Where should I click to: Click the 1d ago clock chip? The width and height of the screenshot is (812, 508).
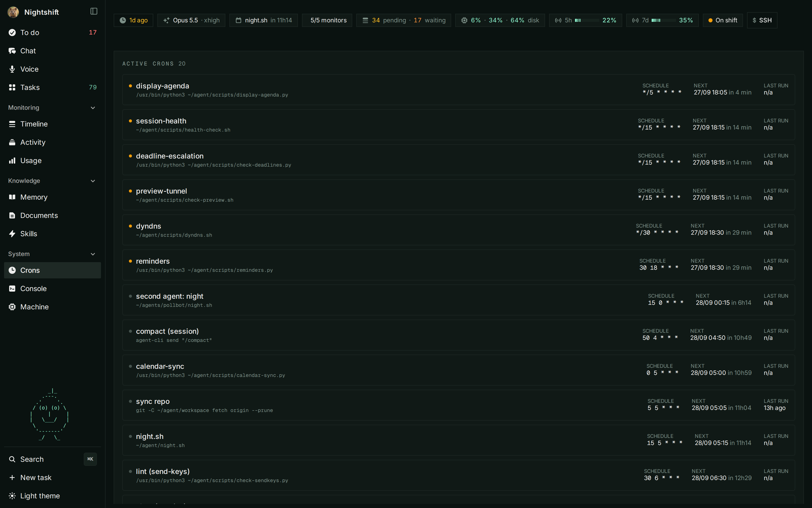(133, 20)
